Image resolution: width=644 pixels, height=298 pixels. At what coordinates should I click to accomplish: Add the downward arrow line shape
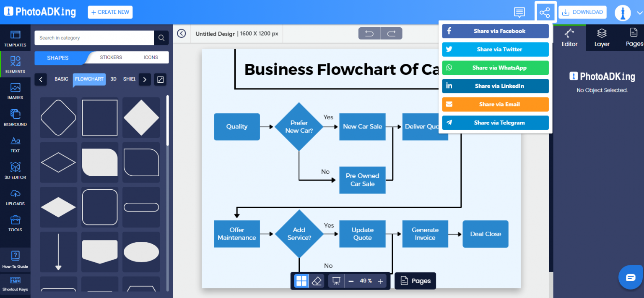tap(58, 252)
